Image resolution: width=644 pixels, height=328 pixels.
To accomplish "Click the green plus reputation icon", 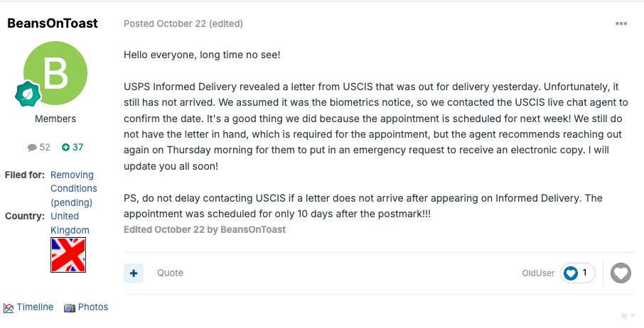I will click(65, 147).
